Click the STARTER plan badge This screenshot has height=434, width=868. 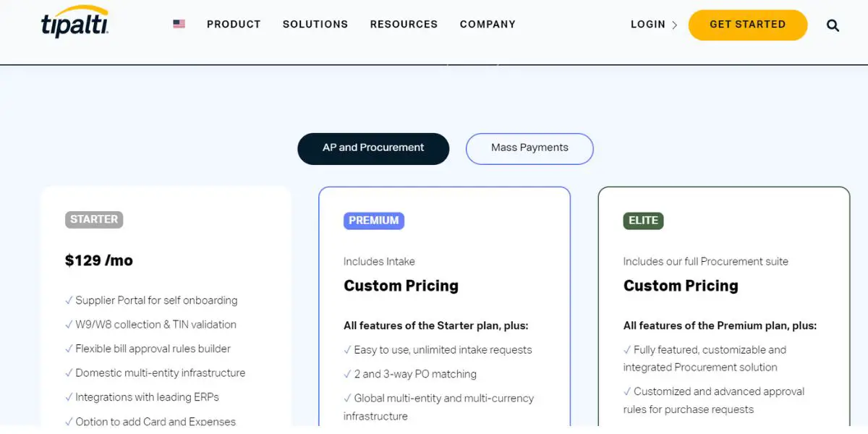coord(94,220)
